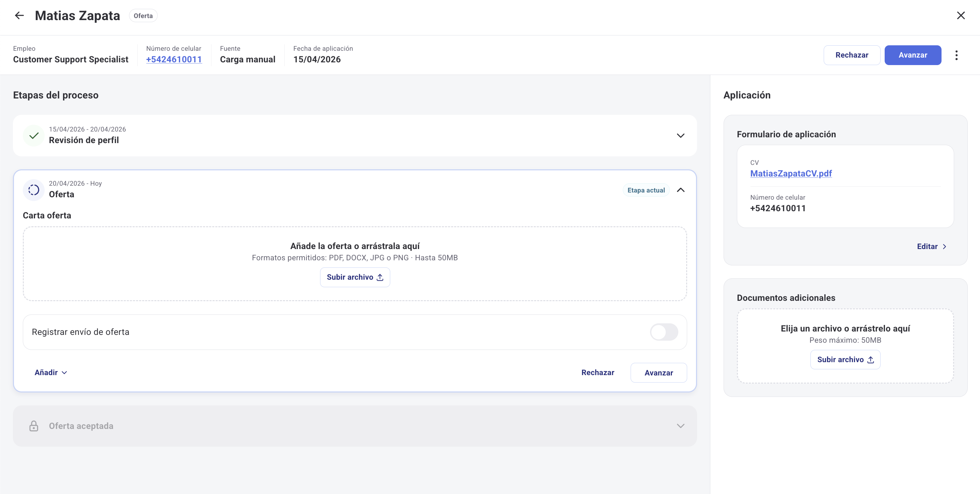Click the back arrow next to Matias Zapata

tap(19, 16)
